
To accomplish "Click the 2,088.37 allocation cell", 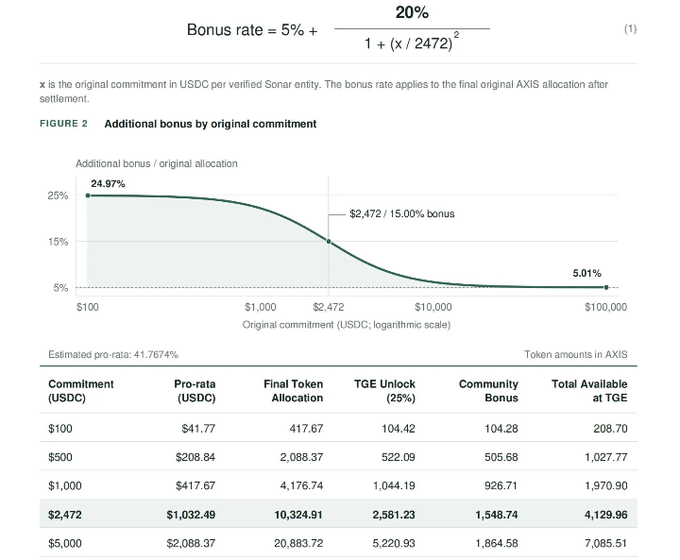I will 301,457.
